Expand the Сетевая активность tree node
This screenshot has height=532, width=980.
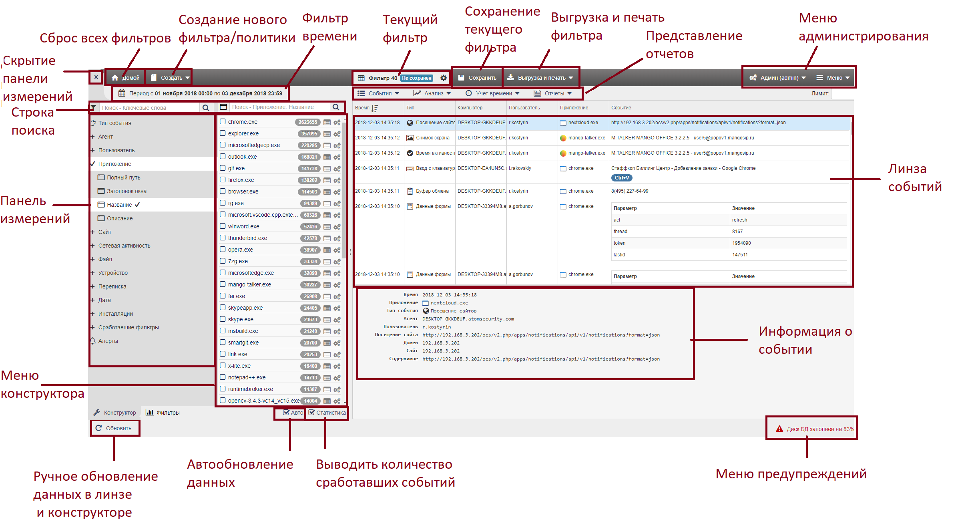coord(92,246)
